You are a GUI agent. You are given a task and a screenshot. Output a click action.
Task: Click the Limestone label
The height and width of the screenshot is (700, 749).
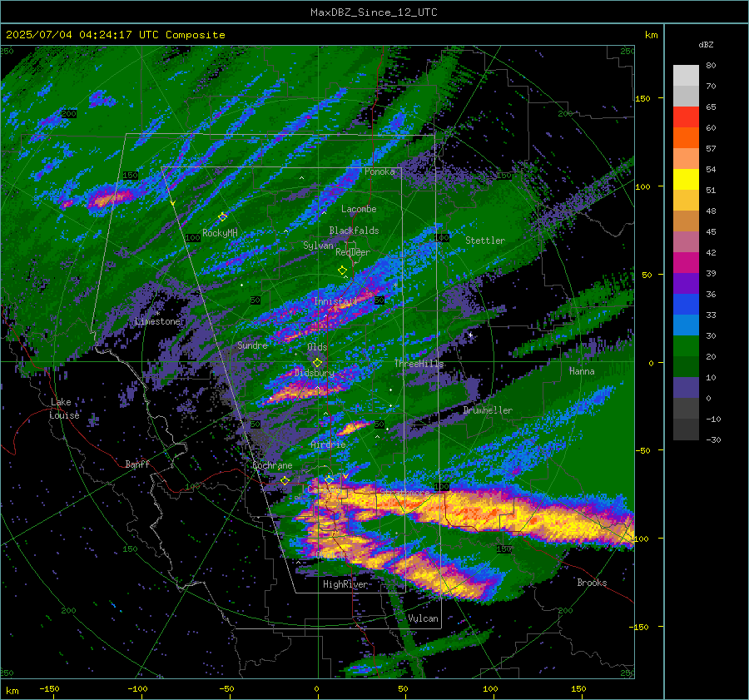click(x=157, y=321)
